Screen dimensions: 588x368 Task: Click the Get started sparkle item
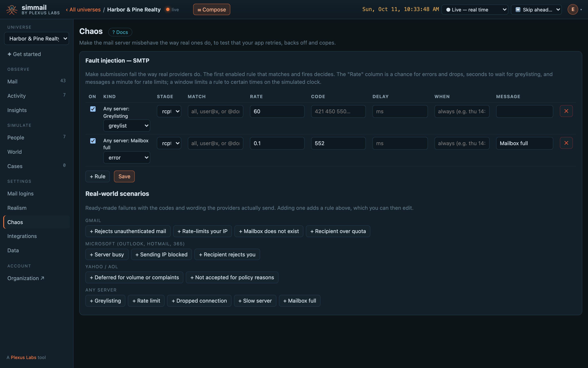(24, 54)
